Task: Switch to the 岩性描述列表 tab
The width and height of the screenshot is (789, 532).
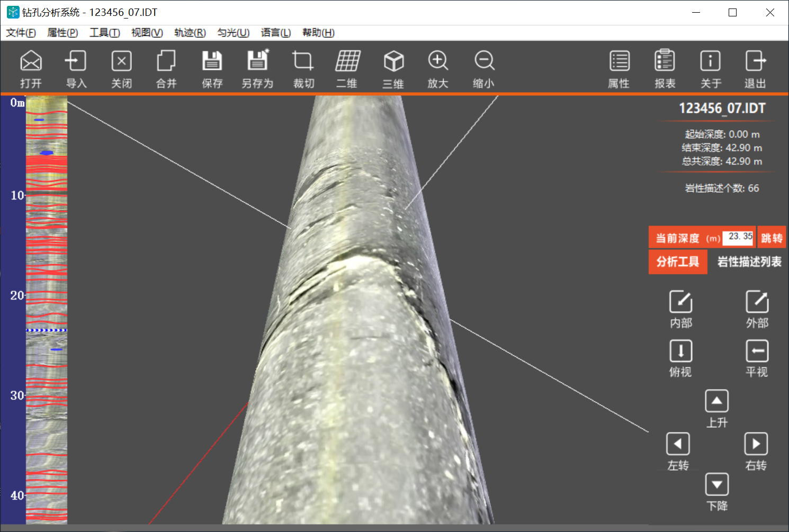Action: click(x=749, y=262)
